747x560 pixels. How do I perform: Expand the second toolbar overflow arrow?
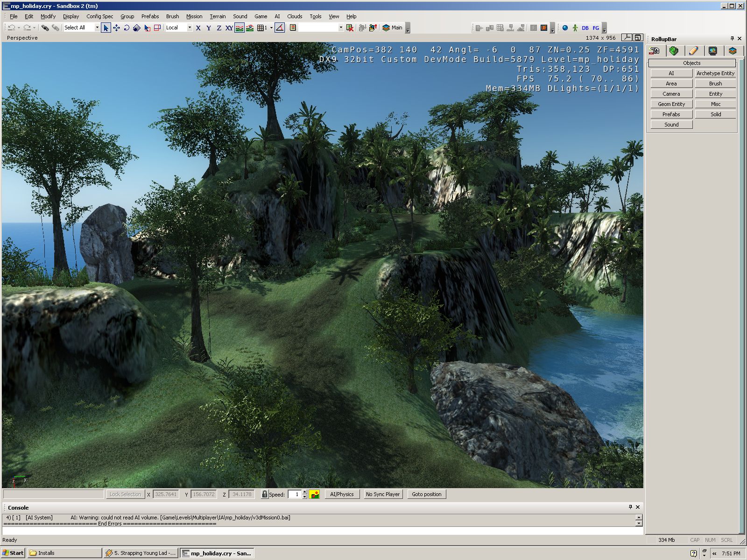click(552, 29)
